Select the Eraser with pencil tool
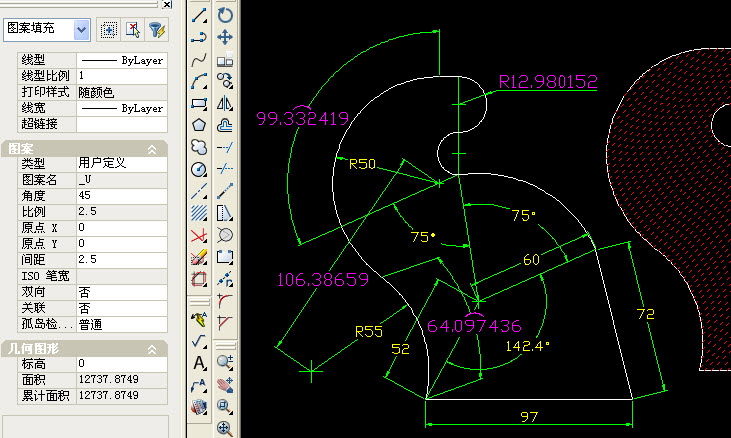 coord(199,257)
